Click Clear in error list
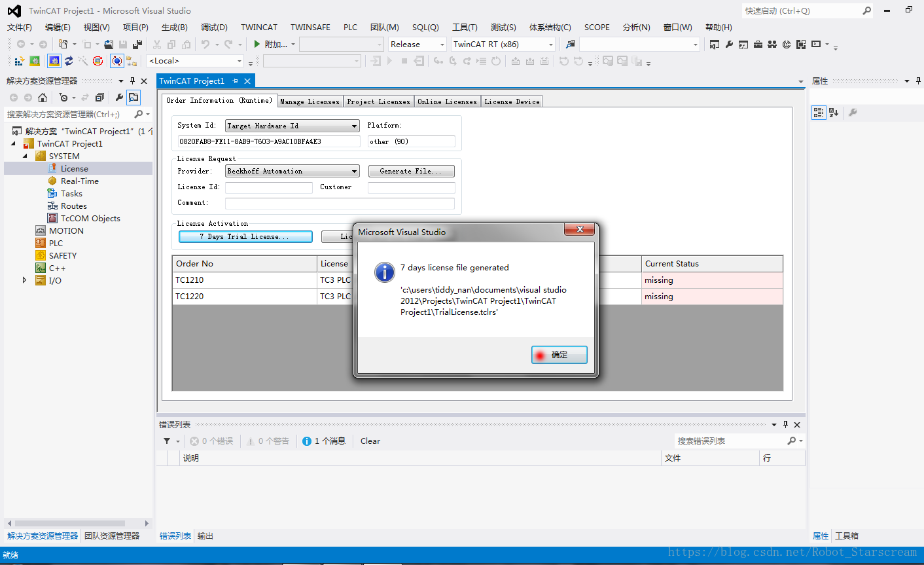This screenshot has height=565, width=924. tap(370, 441)
